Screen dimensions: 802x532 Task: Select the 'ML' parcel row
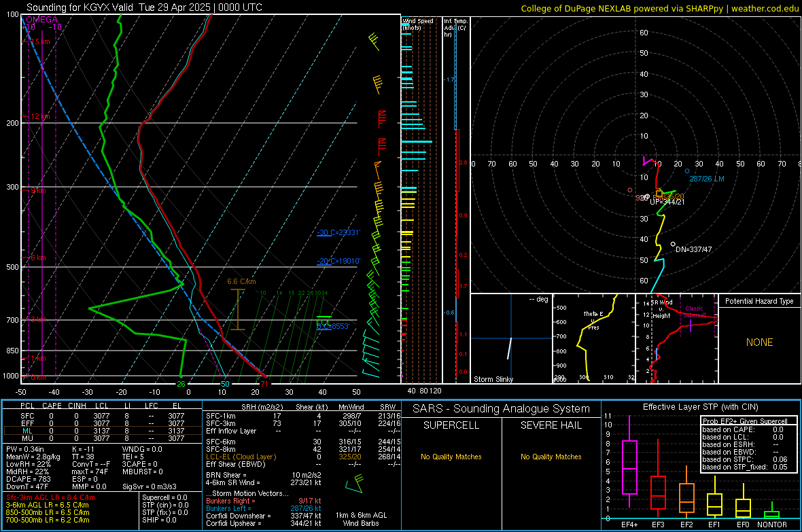(x=103, y=431)
